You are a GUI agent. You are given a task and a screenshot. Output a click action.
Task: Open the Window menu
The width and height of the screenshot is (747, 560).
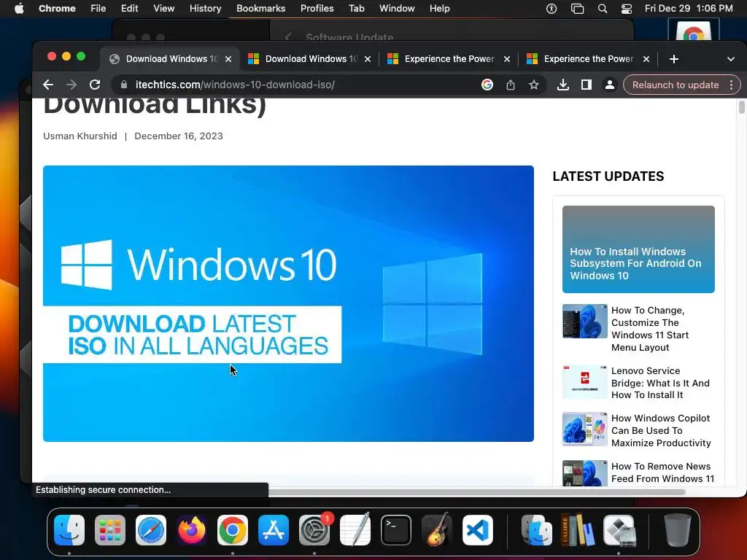[397, 9]
